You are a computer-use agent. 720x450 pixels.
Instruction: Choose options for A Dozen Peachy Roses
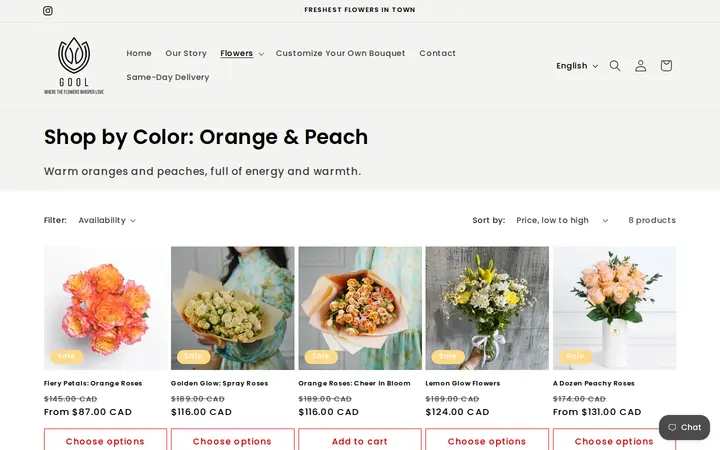coord(614,441)
